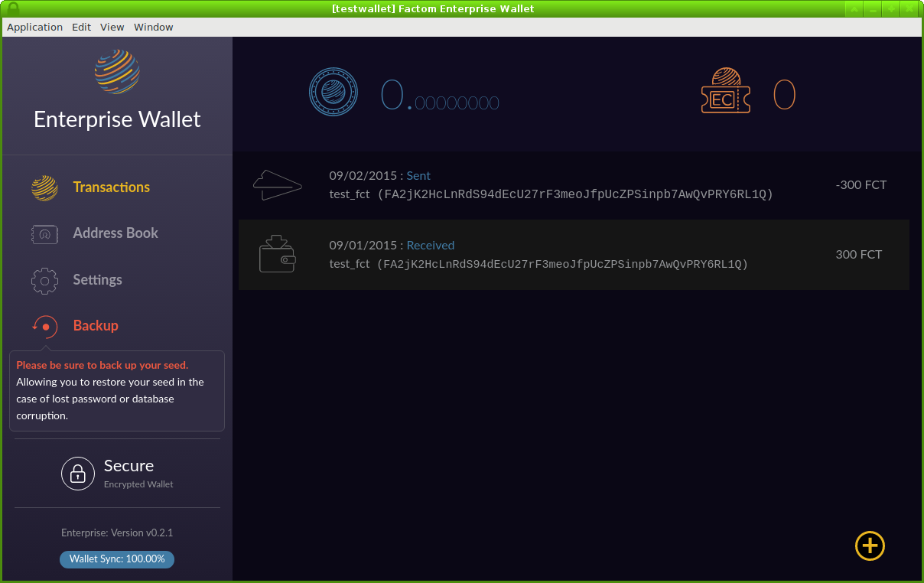Click the Factoid balance 0.00000000
Screen dimensions: 924x583
(440, 95)
